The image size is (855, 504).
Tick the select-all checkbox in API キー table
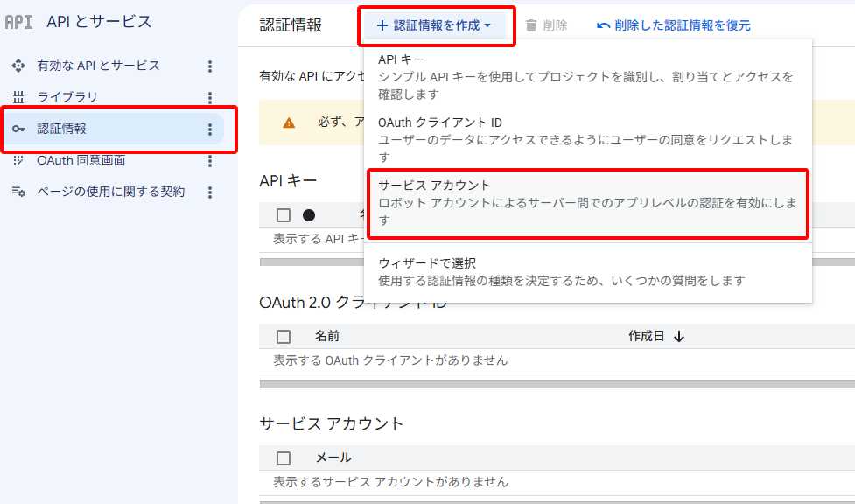(284, 215)
